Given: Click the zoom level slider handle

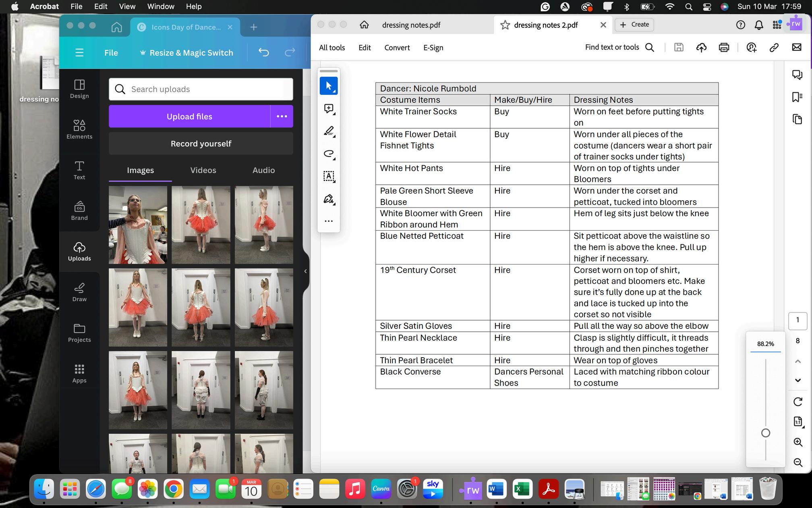Looking at the screenshot, I should click(765, 433).
